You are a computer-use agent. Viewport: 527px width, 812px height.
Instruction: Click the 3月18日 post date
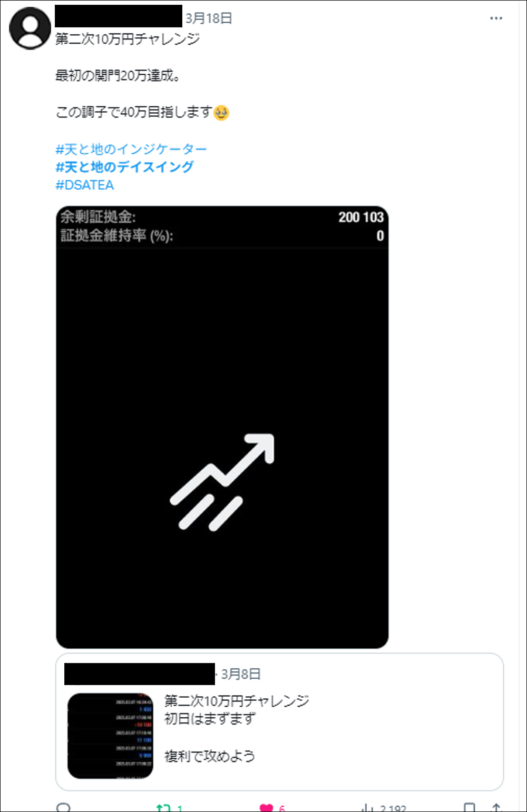tap(209, 18)
